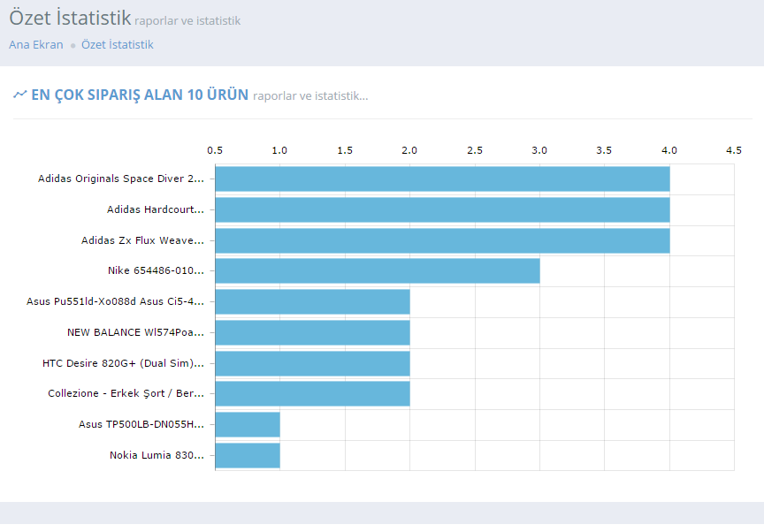Click the 0.5 value on the top axis

tap(215, 150)
